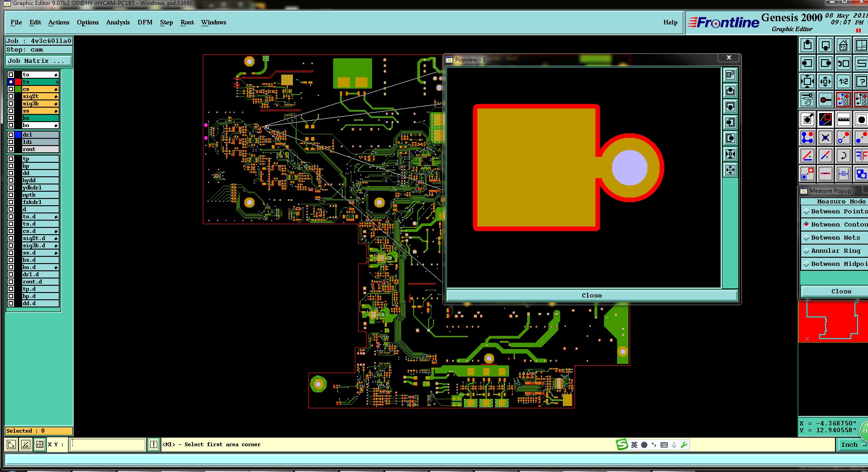Select the dashed octagon highlight tool
This screenshot has height=472, width=868.
[861, 119]
